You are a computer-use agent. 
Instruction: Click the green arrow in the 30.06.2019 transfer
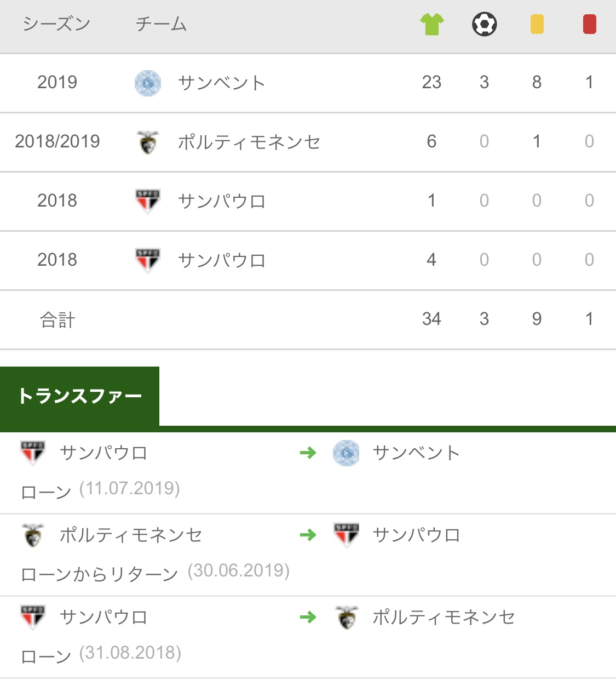pos(308,535)
